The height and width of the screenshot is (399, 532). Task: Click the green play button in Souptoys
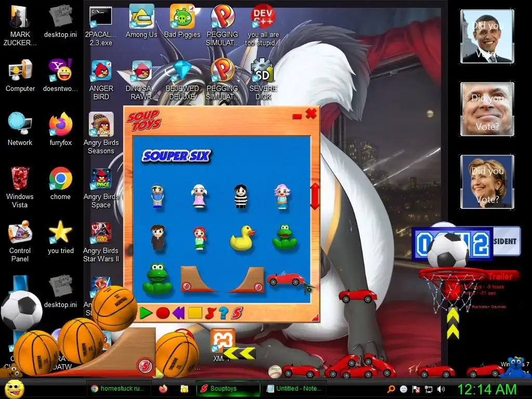click(x=145, y=313)
